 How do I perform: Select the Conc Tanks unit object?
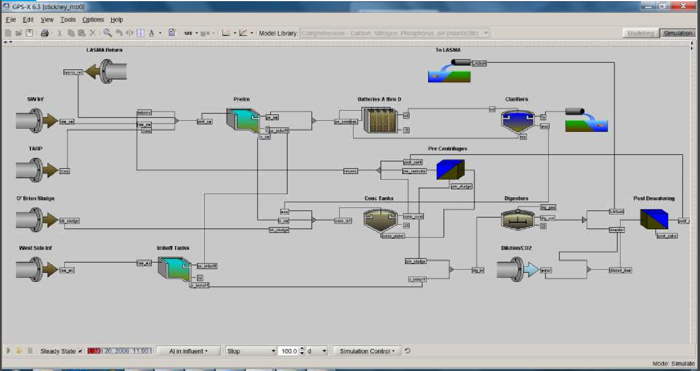coord(380,221)
